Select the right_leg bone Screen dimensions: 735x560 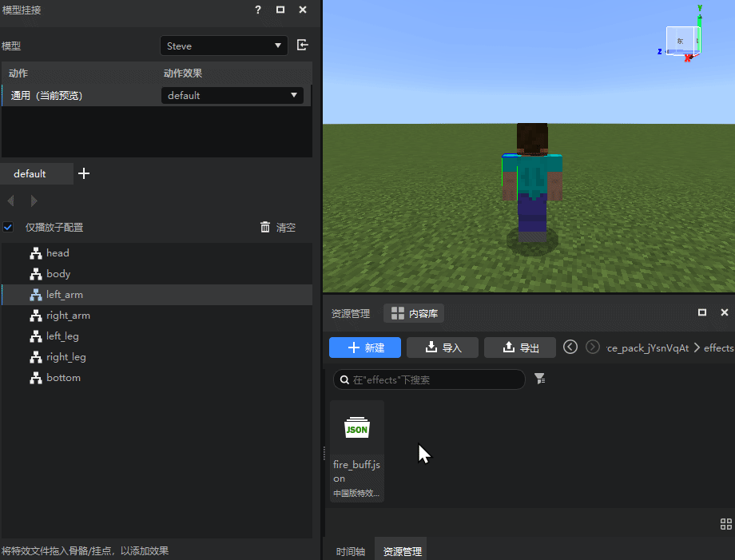click(157, 357)
